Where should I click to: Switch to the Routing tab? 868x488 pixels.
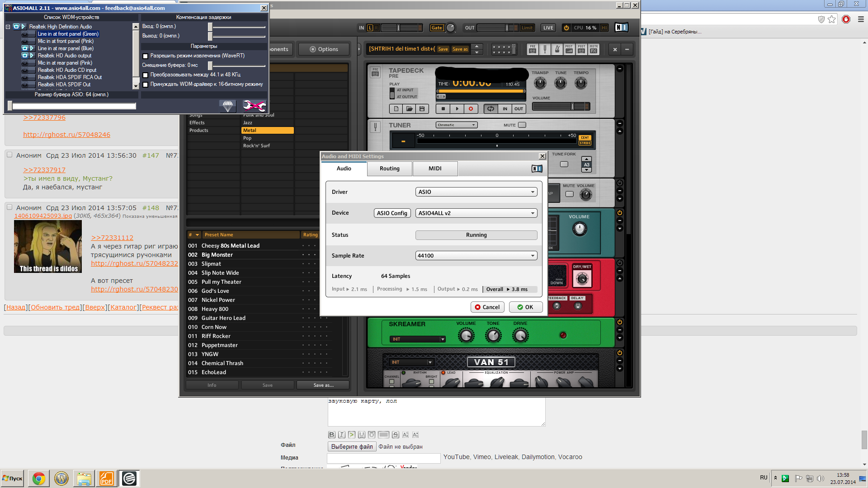pyautogui.click(x=390, y=169)
